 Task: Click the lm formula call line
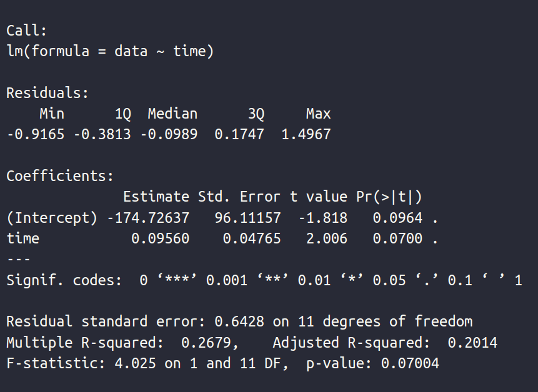click(110, 51)
